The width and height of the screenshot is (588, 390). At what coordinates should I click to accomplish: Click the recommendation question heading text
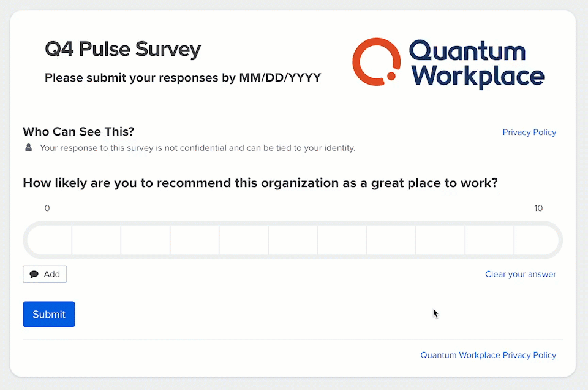(260, 183)
